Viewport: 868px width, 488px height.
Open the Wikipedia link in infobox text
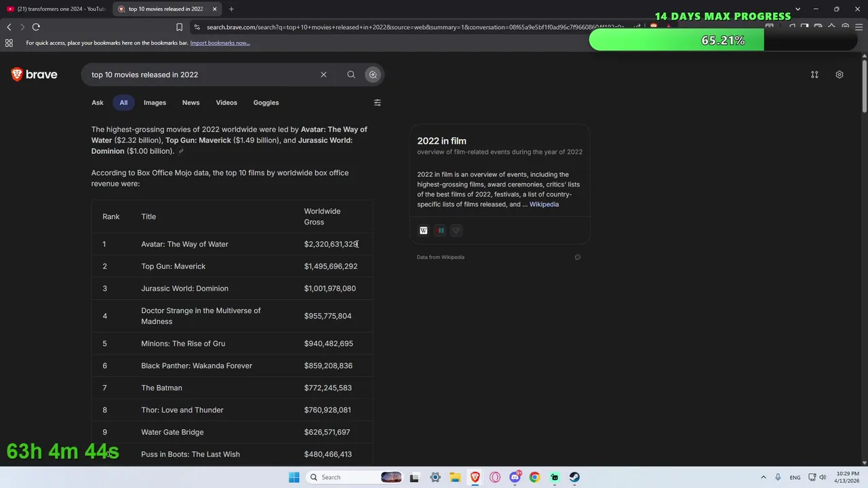coord(544,204)
